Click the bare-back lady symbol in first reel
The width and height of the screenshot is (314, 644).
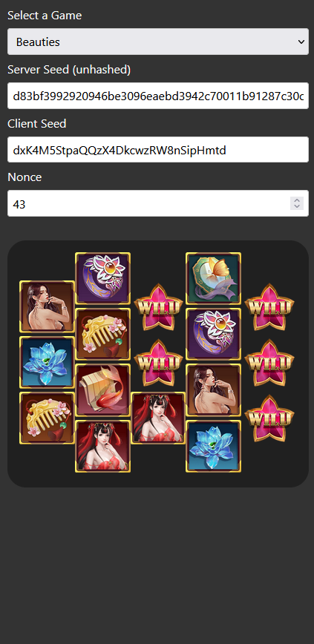click(48, 307)
